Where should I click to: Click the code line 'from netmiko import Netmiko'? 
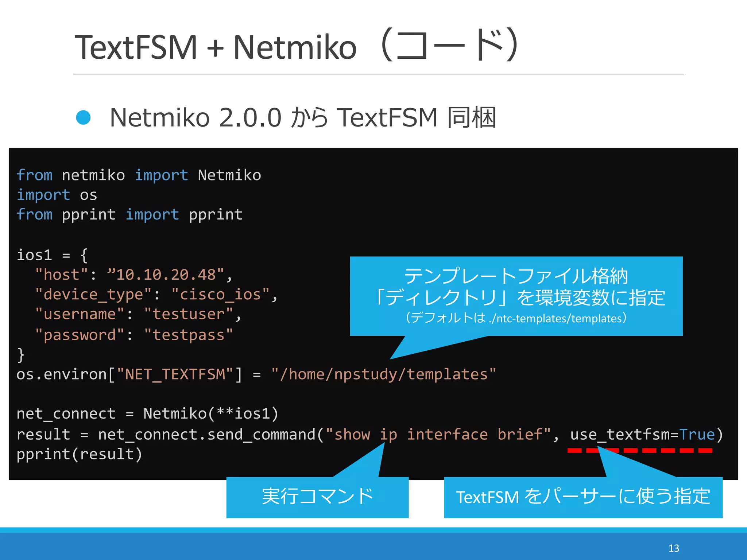139,175
